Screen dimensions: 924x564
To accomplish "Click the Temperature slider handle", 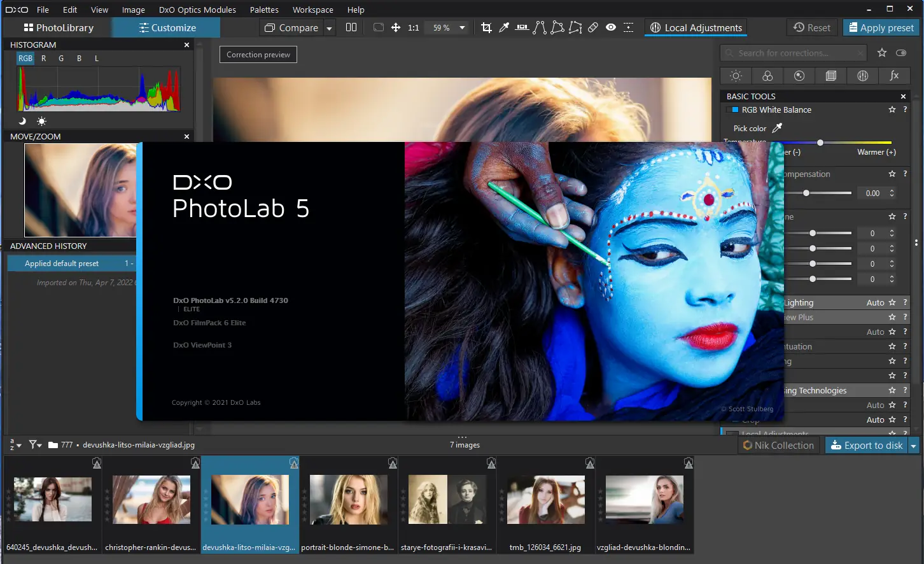I will [x=820, y=143].
